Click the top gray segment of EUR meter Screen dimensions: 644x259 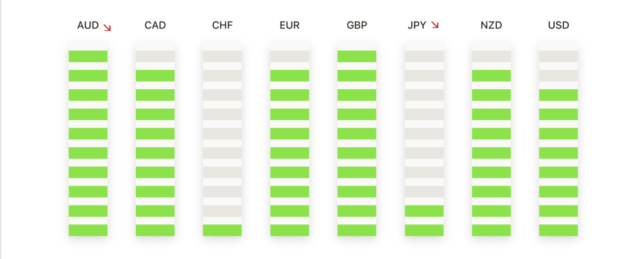pos(289,56)
